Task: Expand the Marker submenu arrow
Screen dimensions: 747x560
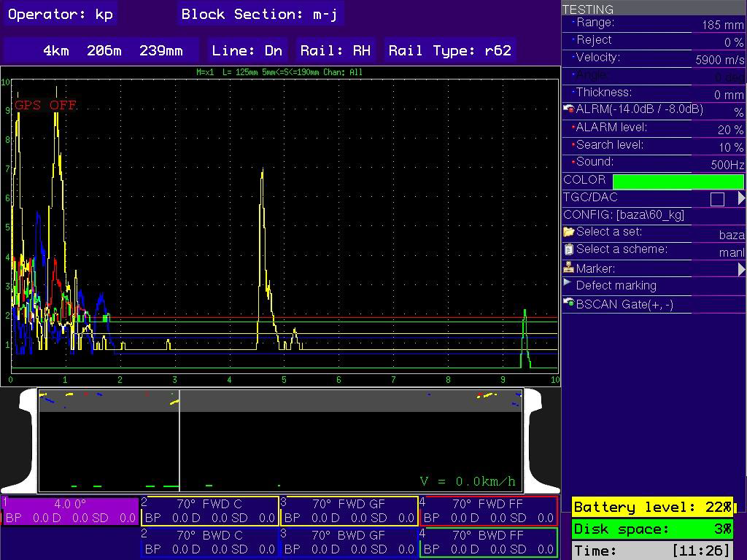Action: point(741,269)
